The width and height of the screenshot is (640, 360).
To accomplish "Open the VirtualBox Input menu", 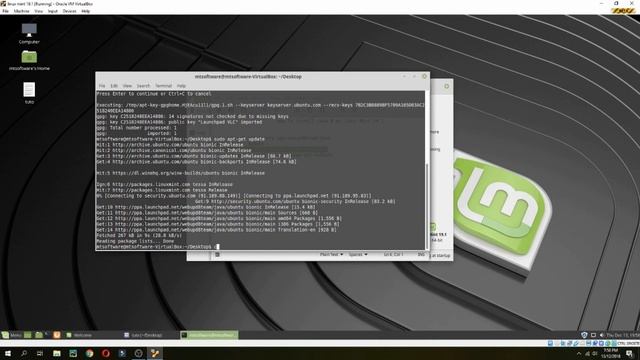I will [x=53, y=11].
